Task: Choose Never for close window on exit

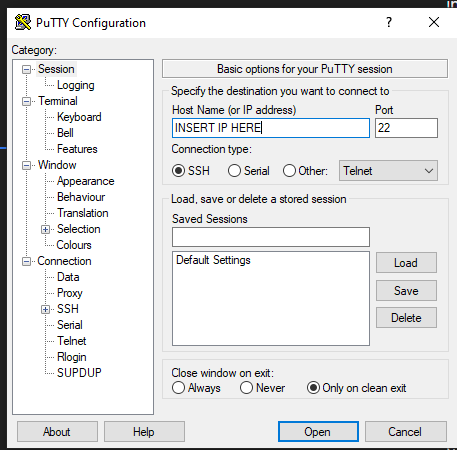Action: coord(246,388)
